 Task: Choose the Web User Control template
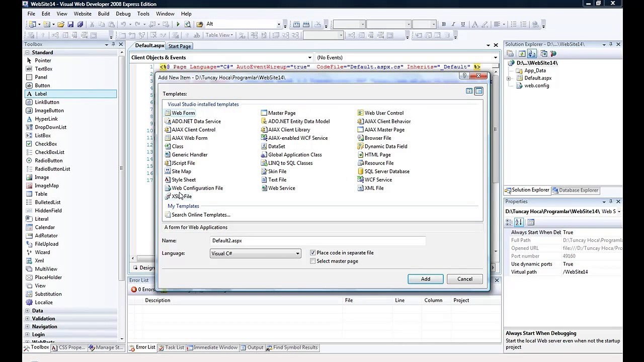[x=380, y=113]
